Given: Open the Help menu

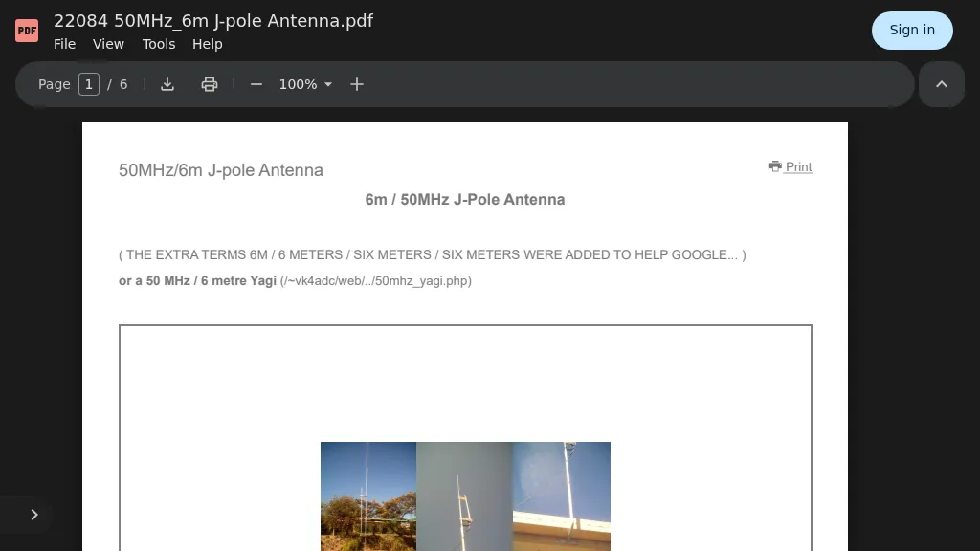Looking at the screenshot, I should click(207, 44).
